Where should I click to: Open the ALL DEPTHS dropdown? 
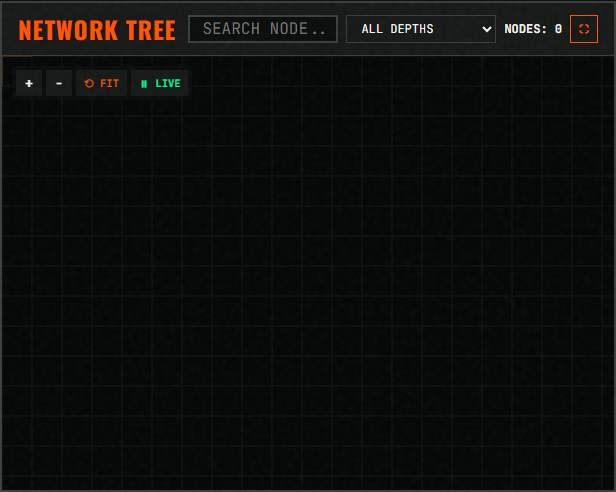pyautogui.click(x=421, y=29)
